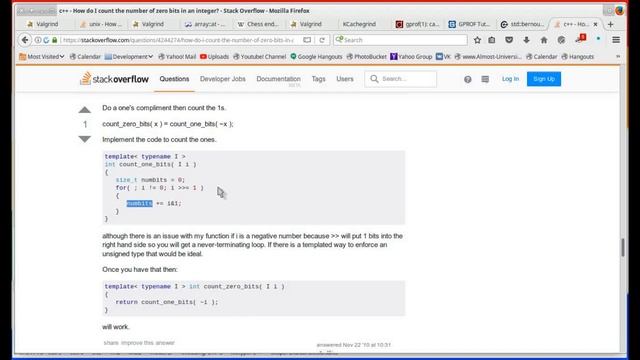Screen dimensions: 640x360
Task: Open the Questions nav item
Action: point(174,79)
